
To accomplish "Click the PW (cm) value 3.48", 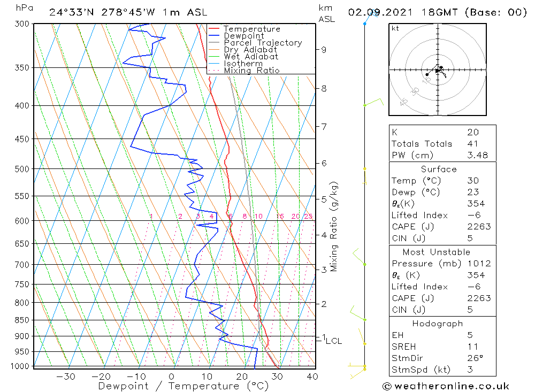I will [x=478, y=155].
